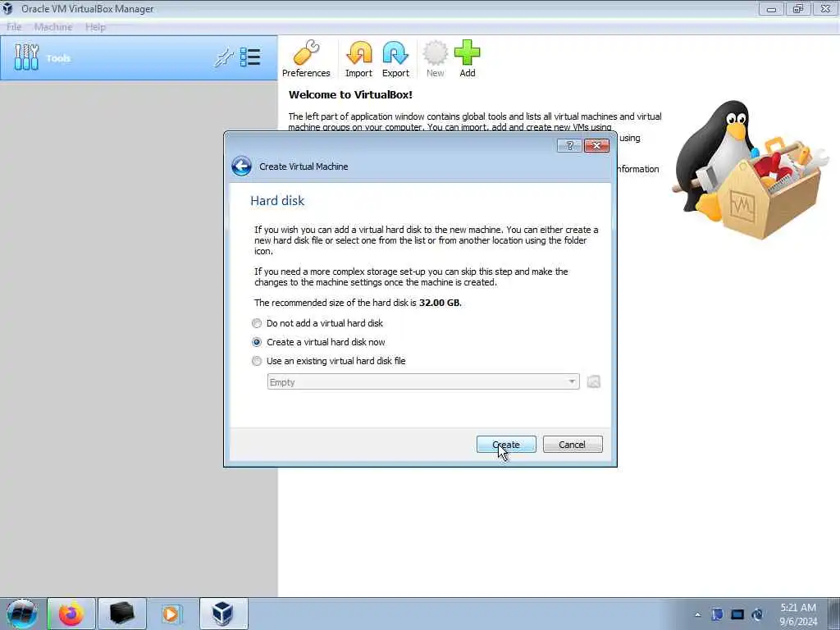Click the 'Create Virtual Machine' dialog title
Viewport: 840px width, 630px height.
[x=304, y=167]
